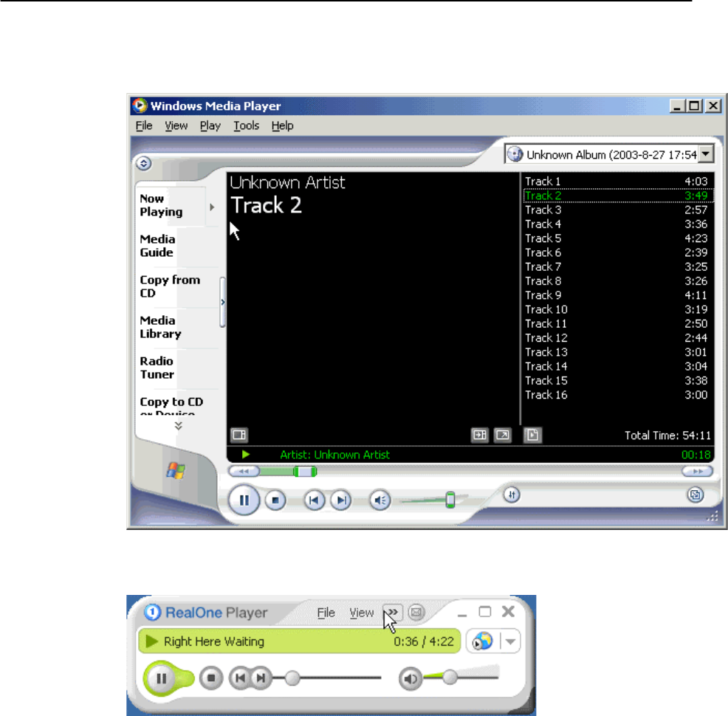Go to next clip in RealOne Player
Image resolution: width=728 pixels, height=716 pixels.
coord(261,678)
